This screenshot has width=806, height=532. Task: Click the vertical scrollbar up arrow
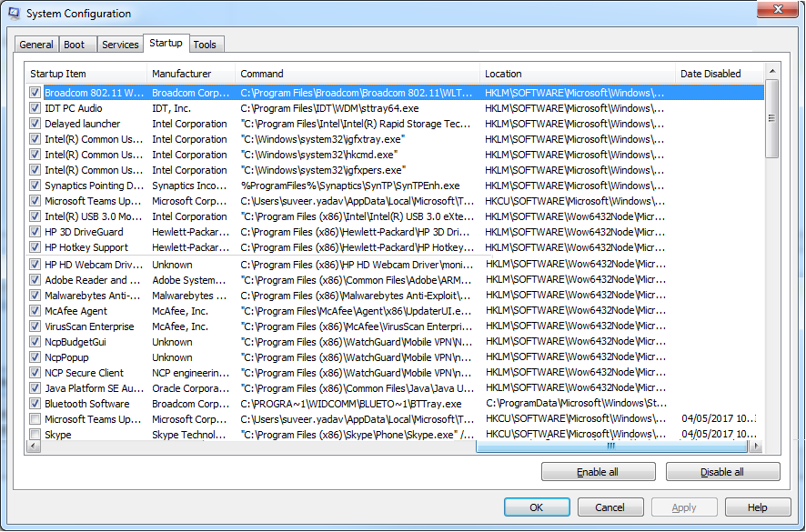[771, 71]
